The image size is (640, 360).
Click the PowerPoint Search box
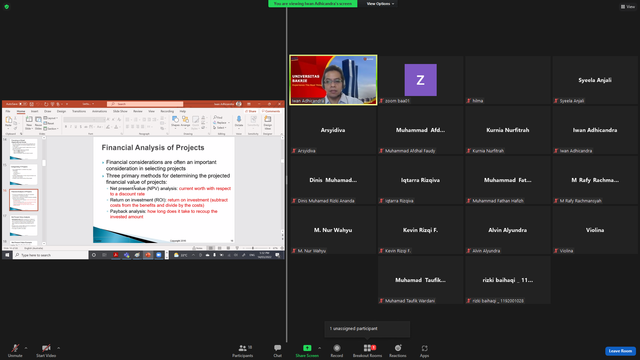point(145,104)
